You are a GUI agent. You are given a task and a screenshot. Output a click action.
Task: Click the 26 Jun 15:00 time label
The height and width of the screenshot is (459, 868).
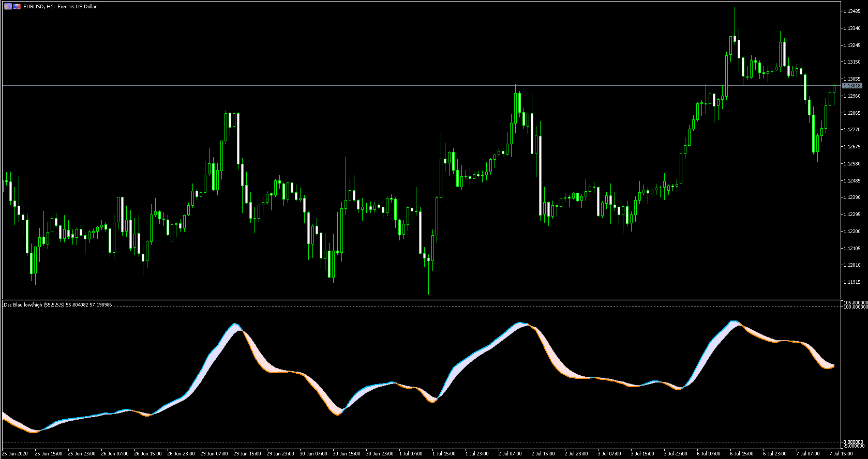click(148, 454)
